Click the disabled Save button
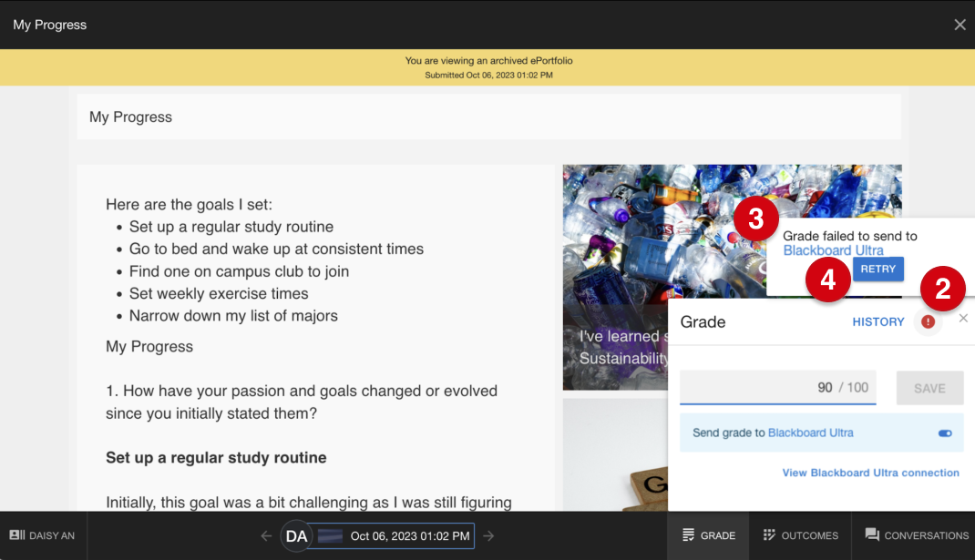Screen dimensions: 975x560 coord(929,389)
